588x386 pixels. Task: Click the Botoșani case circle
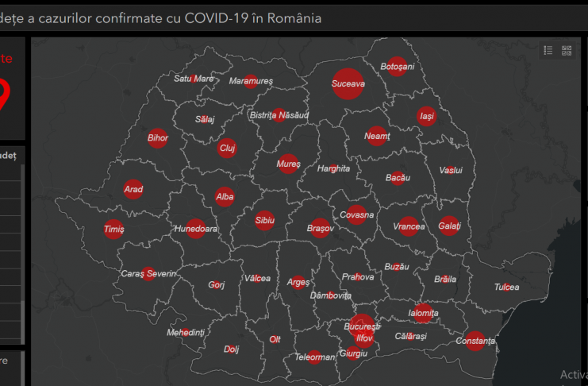[x=397, y=67]
